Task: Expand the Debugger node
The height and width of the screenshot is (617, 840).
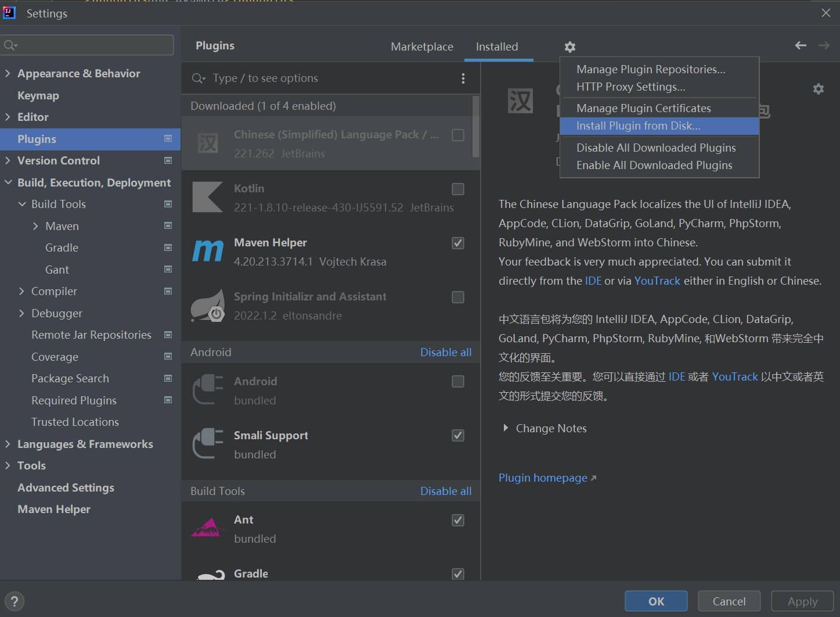Action: (x=22, y=313)
